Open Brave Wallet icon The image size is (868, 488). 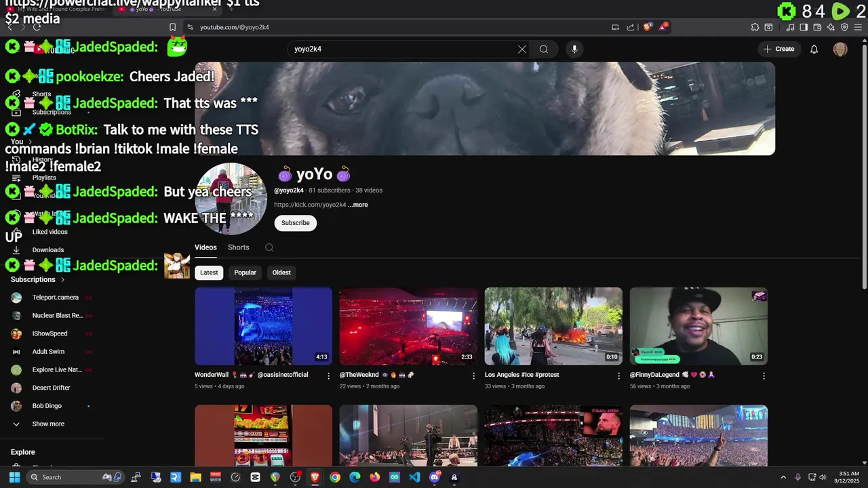817,27
